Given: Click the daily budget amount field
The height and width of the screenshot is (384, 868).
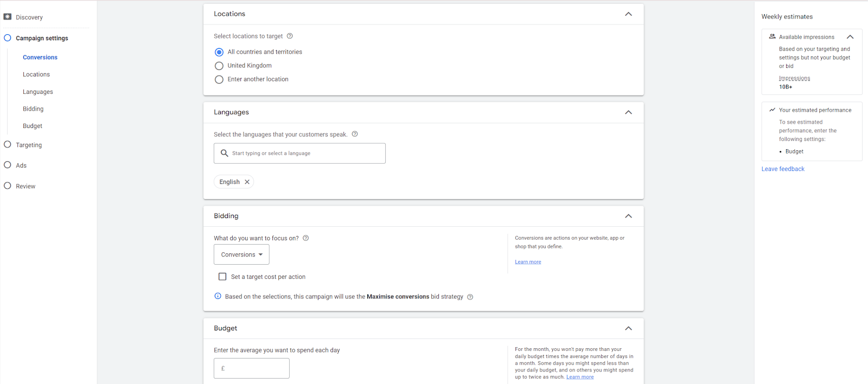Looking at the screenshot, I should (x=252, y=368).
